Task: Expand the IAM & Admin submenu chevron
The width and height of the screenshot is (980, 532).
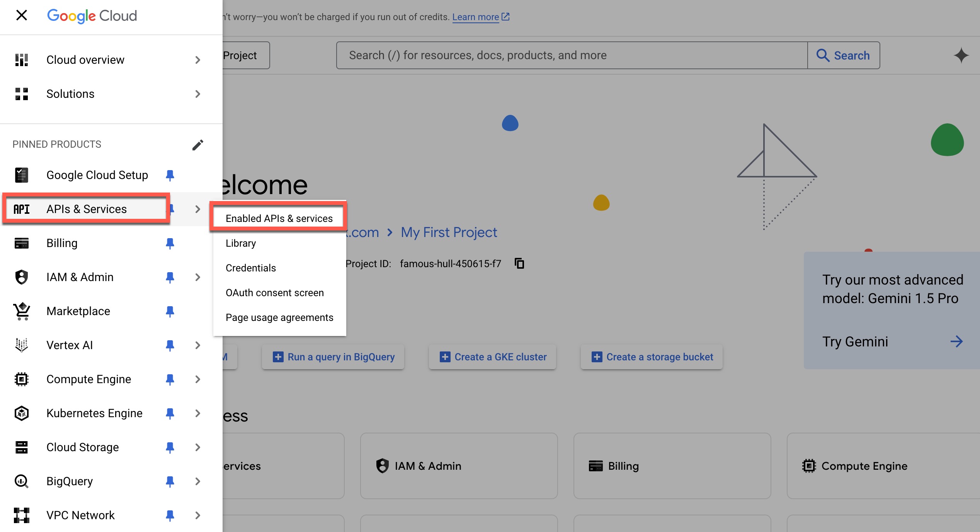Action: pos(197,277)
